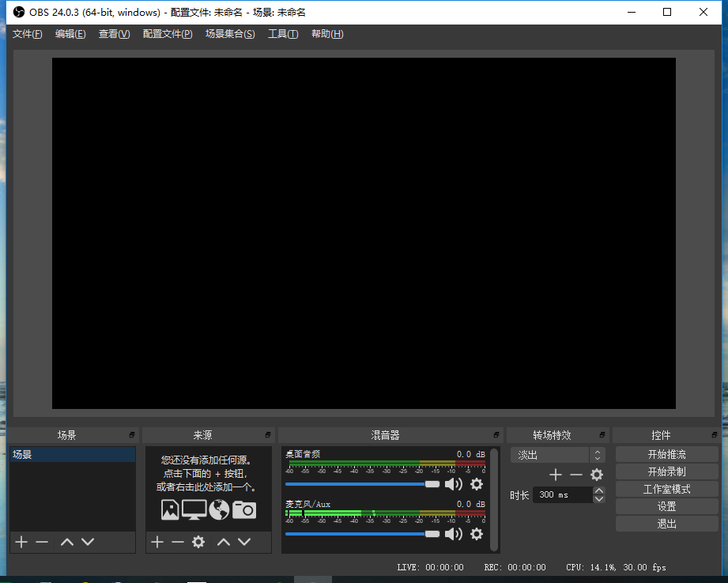Viewport: 728px width, 583px height.
Task: Toggle 工作室模式 studio mode
Action: pos(666,489)
